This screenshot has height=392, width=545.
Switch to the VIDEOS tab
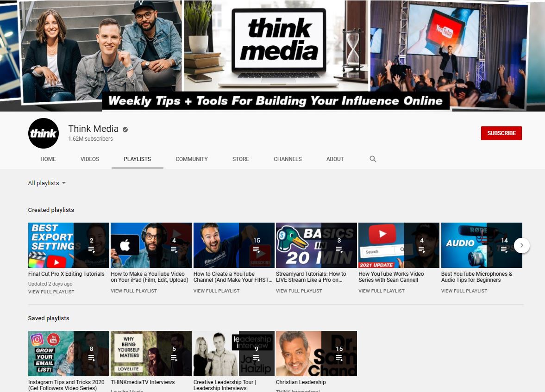tap(89, 159)
